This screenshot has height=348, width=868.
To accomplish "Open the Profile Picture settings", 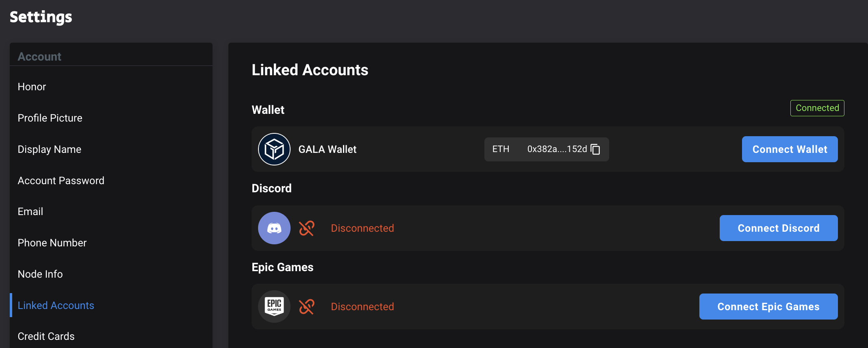I will click(50, 118).
